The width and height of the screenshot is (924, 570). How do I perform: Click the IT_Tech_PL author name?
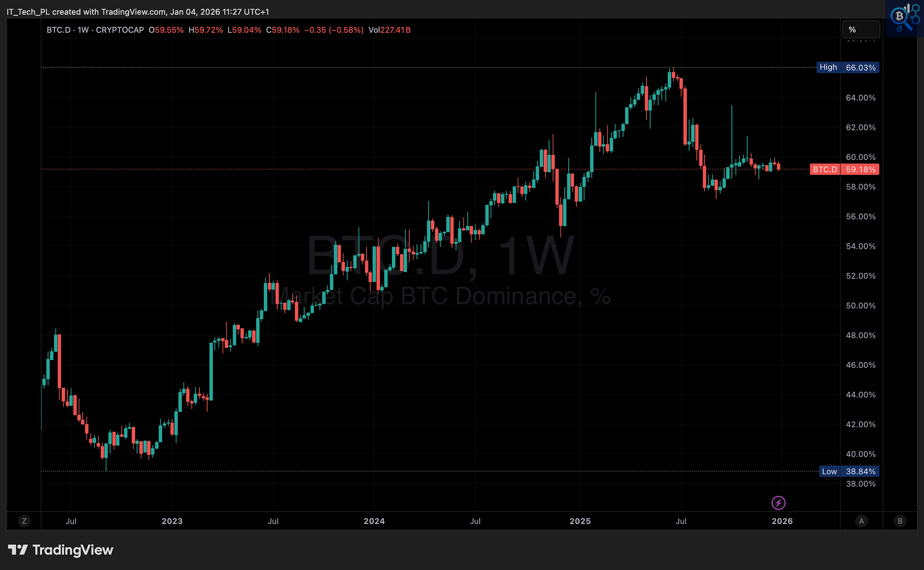tap(28, 12)
